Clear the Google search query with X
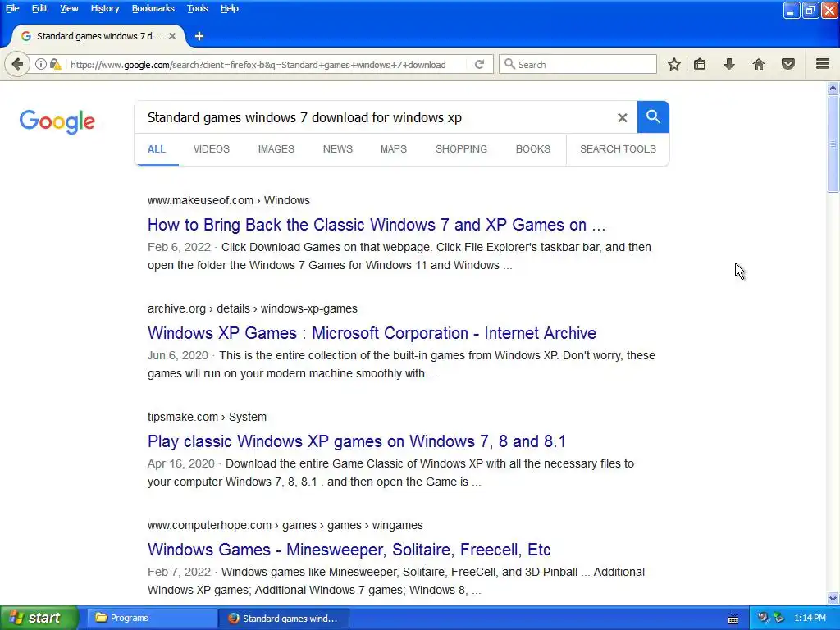Image resolution: width=840 pixels, height=630 pixels. pos(622,117)
